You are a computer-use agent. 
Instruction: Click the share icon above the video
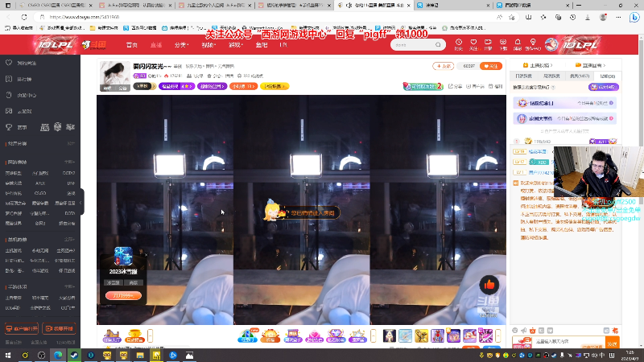point(455,86)
